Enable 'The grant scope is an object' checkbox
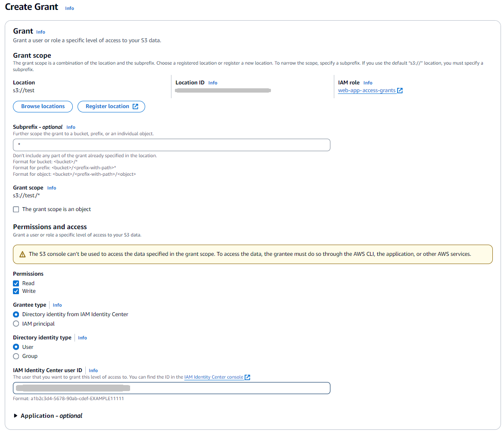The height and width of the screenshot is (432, 504). pos(16,209)
